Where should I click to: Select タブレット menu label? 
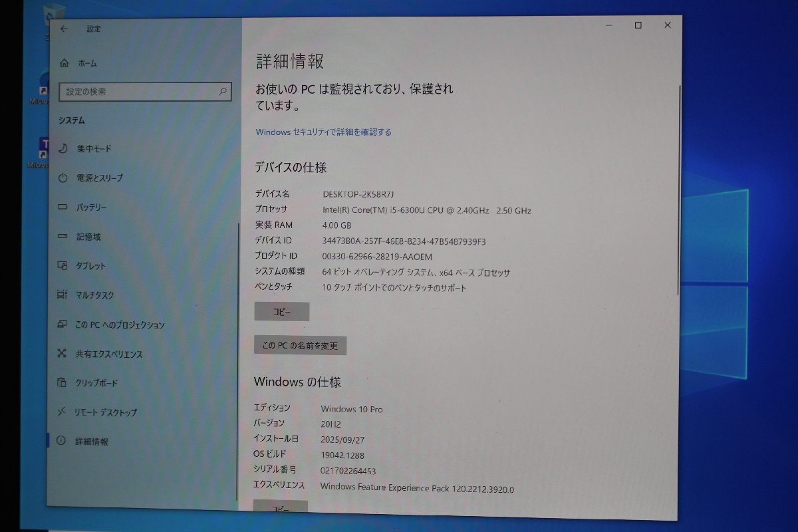90,266
